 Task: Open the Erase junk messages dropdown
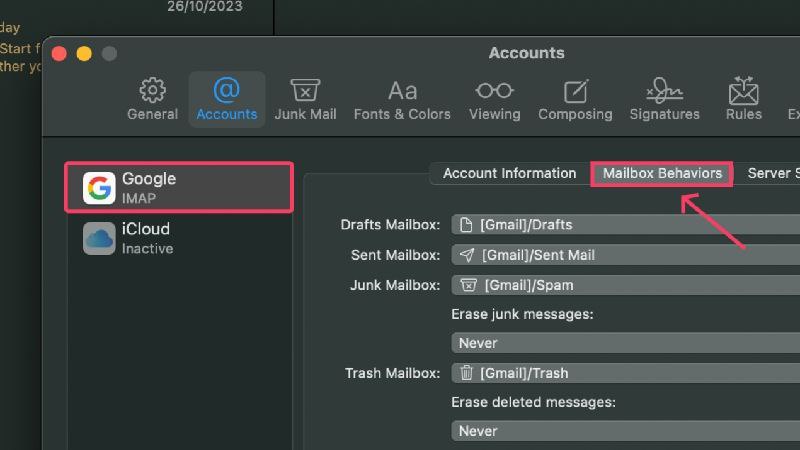(x=626, y=343)
